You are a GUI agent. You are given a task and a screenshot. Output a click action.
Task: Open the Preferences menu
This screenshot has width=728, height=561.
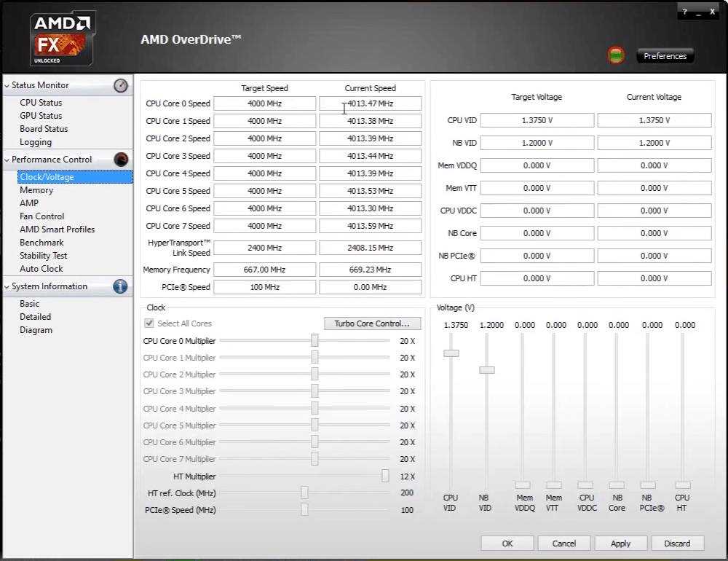(x=665, y=56)
